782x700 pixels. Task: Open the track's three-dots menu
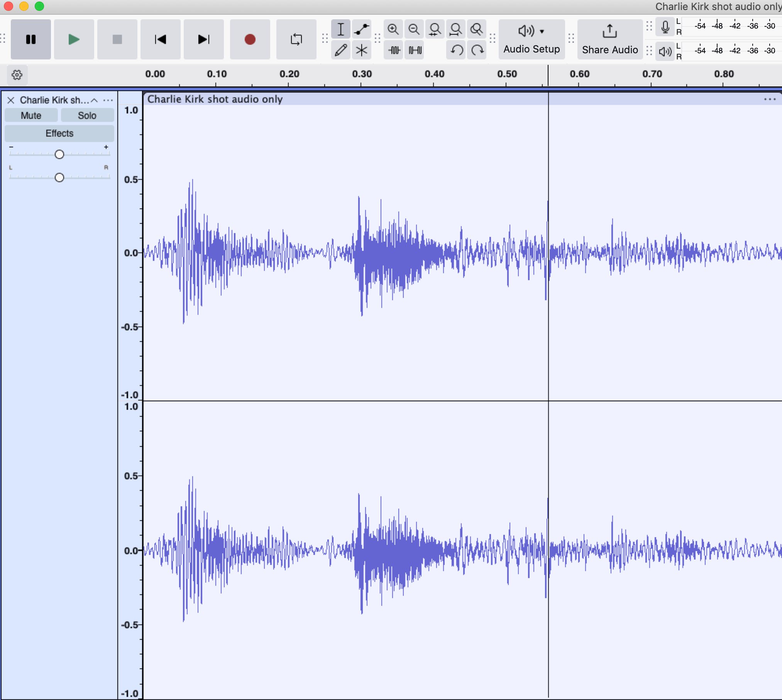(x=108, y=100)
